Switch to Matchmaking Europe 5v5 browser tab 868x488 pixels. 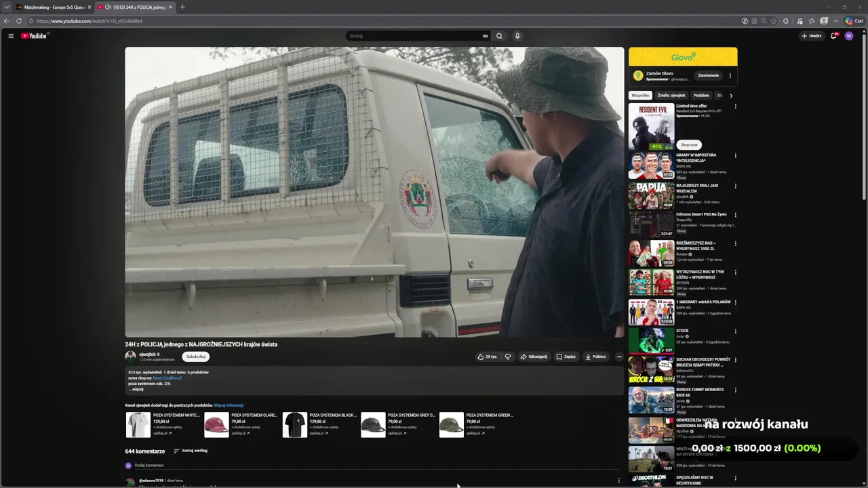[x=54, y=7]
